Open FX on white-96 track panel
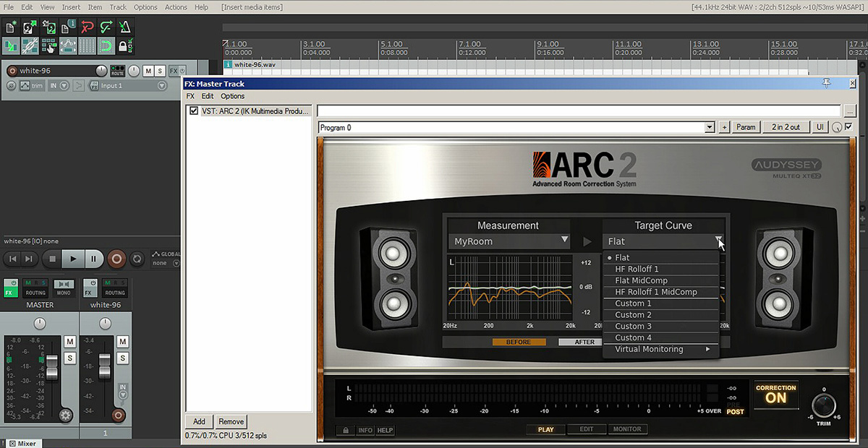 [x=173, y=71]
